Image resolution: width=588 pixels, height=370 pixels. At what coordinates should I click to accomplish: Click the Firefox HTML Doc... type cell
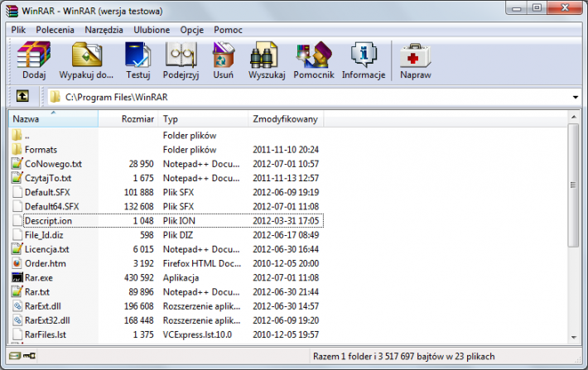coord(202,263)
